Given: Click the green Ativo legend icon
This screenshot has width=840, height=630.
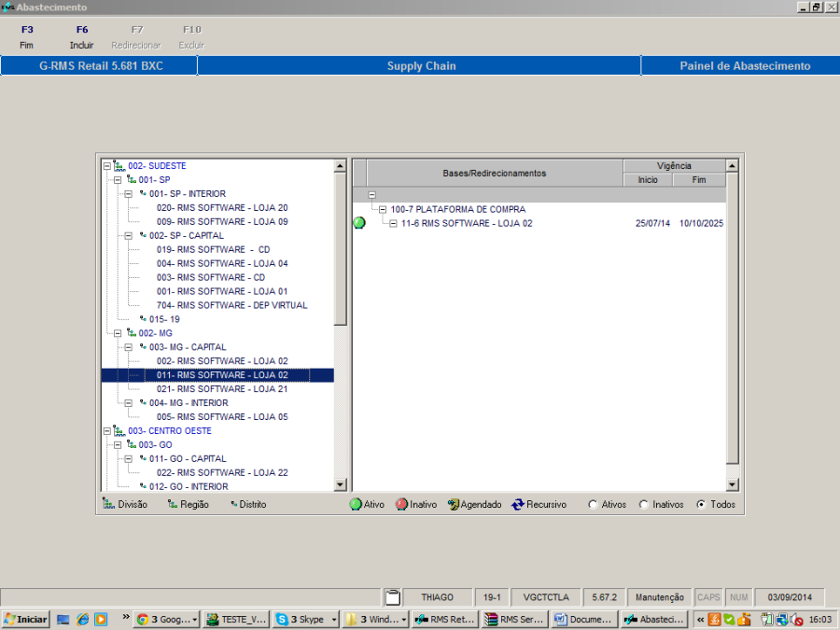Looking at the screenshot, I should pos(356,504).
